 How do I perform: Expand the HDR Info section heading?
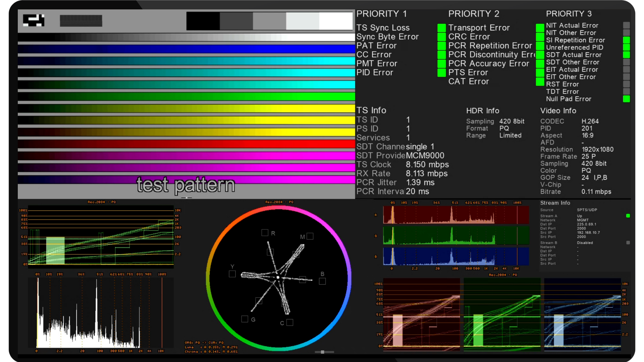click(482, 111)
